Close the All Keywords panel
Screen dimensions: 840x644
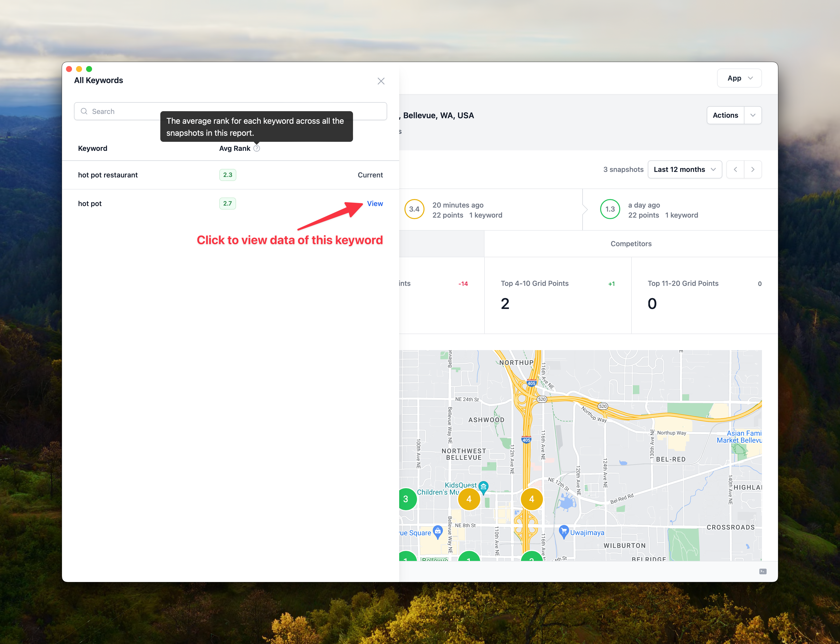point(381,81)
